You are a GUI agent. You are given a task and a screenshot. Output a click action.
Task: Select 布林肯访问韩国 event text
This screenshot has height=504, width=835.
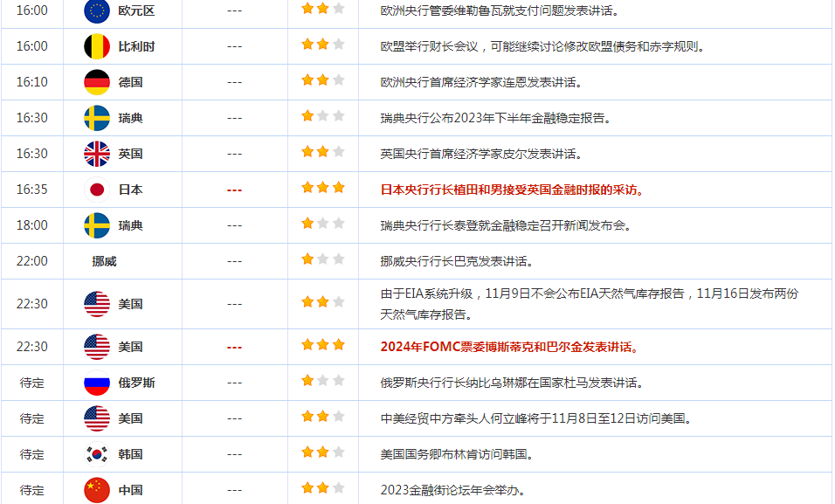(458, 454)
